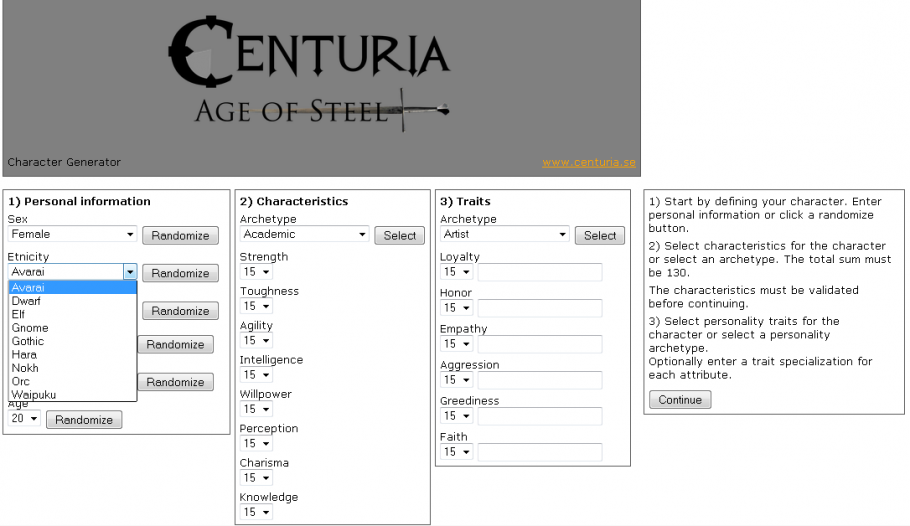Open the Strength value dropdown
Image resolution: width=910 pixels, height=526 pixels.
pos(256,272)
